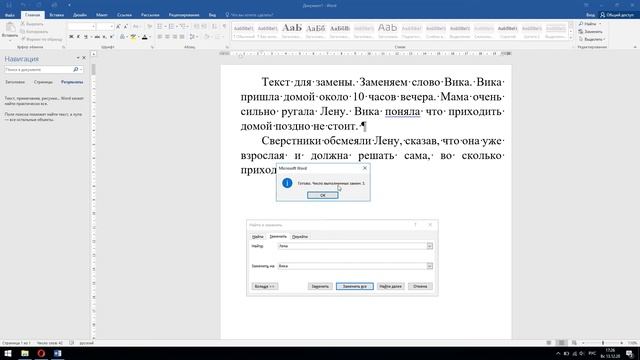Click the center alignment icon
The width and height of the screenshot is (640, 360).
[x=167, y=37]
